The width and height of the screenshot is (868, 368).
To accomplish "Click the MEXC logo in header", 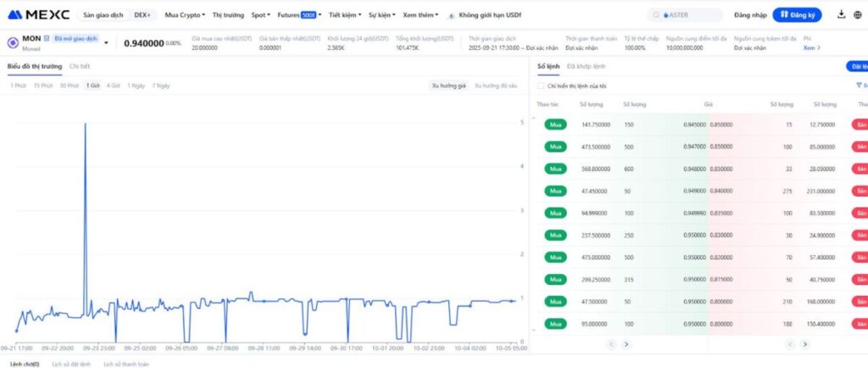I will point(38,14).
